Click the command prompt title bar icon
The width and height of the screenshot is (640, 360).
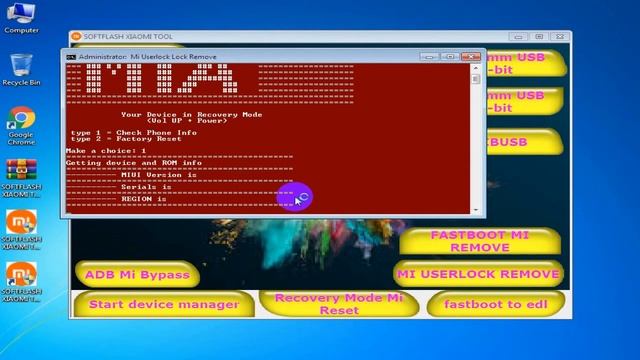pyautogui.click(x=71, y=57)
